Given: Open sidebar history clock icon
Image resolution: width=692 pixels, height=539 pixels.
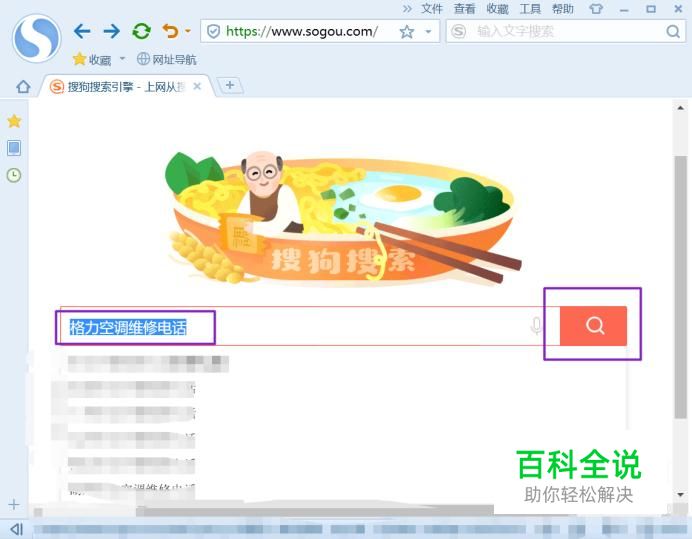Looking at the screenshot, I should coord(14,175).
